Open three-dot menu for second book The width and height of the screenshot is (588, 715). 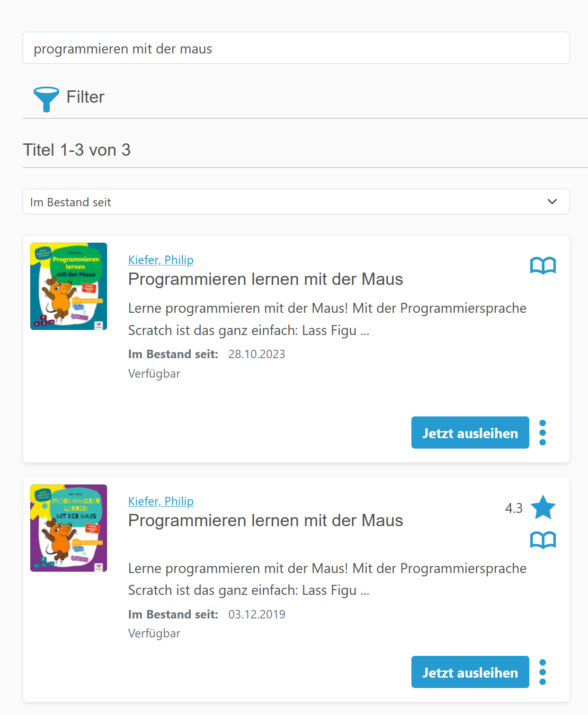click(x=543, y=672)
